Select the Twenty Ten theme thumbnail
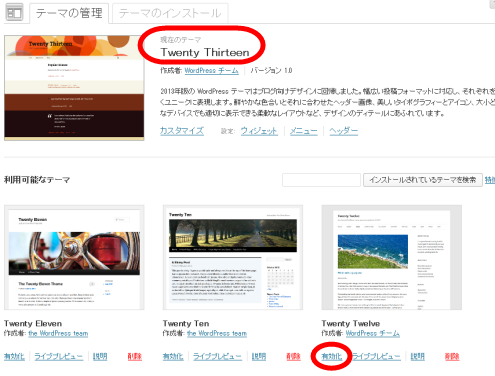Image resolution: width=495 pixels, height=376 pixels. click(233, 257)
